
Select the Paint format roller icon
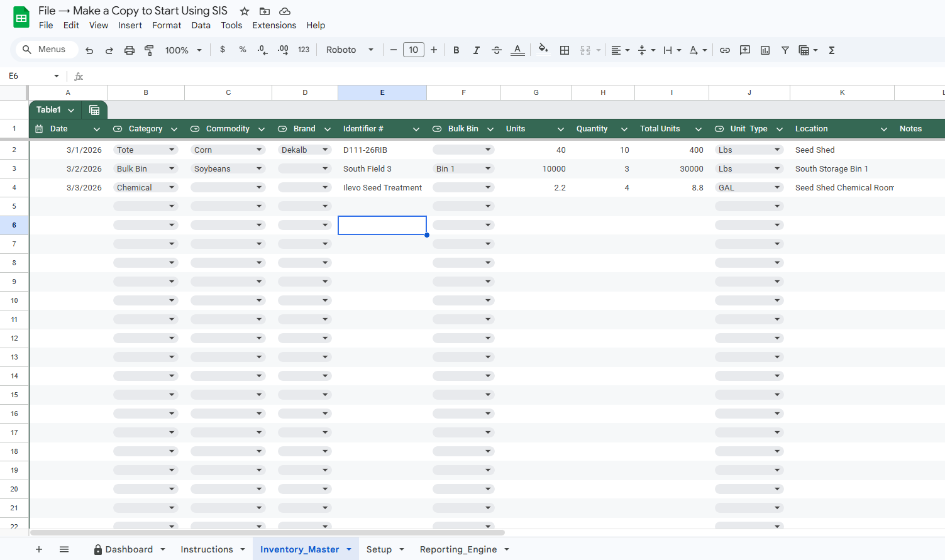[x=149, y=50]
